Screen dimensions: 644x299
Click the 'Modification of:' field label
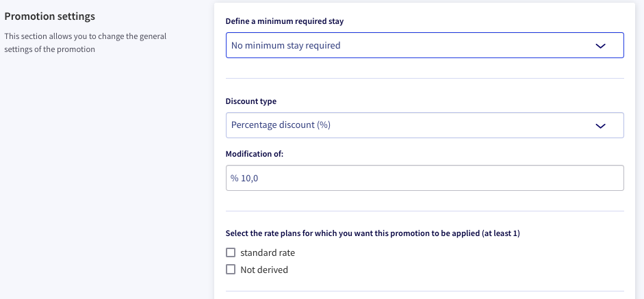[255, 154]
